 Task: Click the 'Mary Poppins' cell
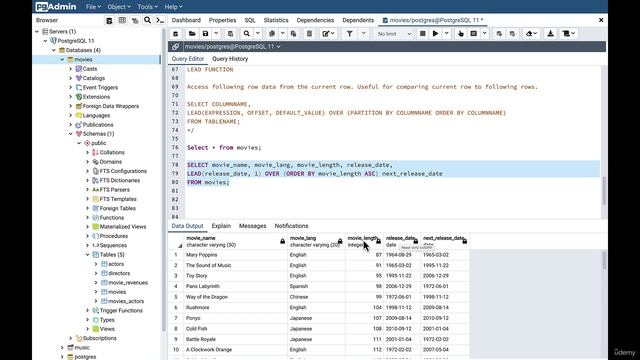(x=236, y=255)
